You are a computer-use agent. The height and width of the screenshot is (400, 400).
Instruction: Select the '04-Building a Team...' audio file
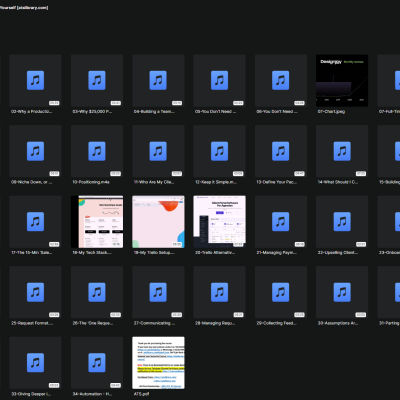click(x=158, y=81)
